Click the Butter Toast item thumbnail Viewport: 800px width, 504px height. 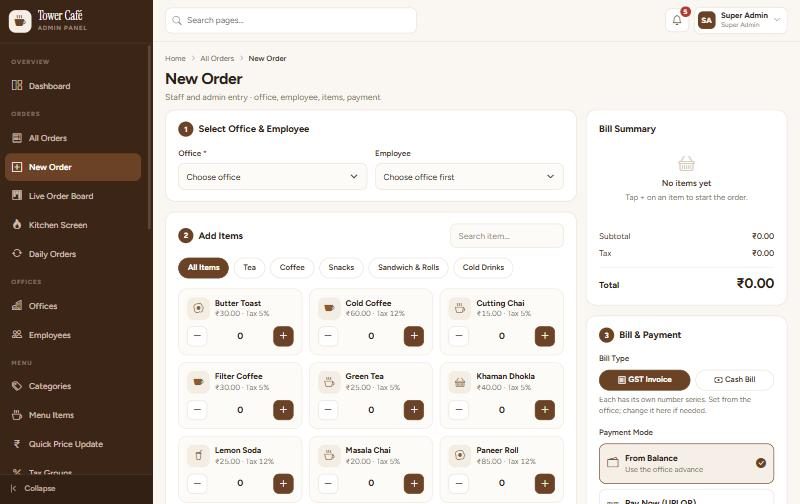point(198,308)
